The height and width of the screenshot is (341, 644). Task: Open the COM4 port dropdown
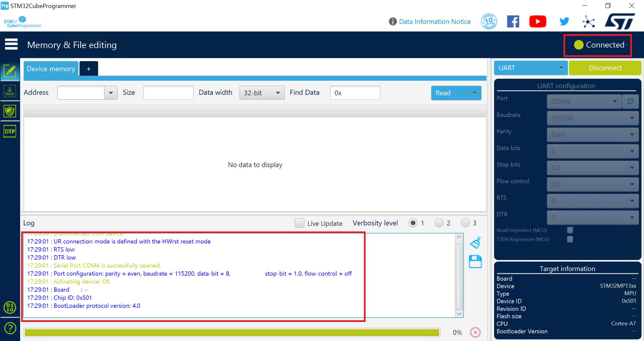(x=584, y=101)
